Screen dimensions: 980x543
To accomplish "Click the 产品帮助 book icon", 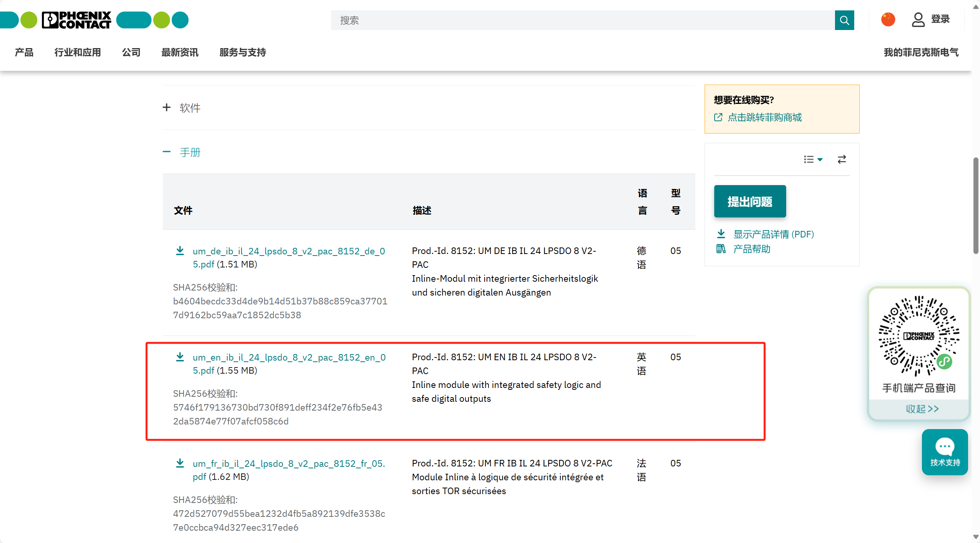I will click(x=721, y=249).
